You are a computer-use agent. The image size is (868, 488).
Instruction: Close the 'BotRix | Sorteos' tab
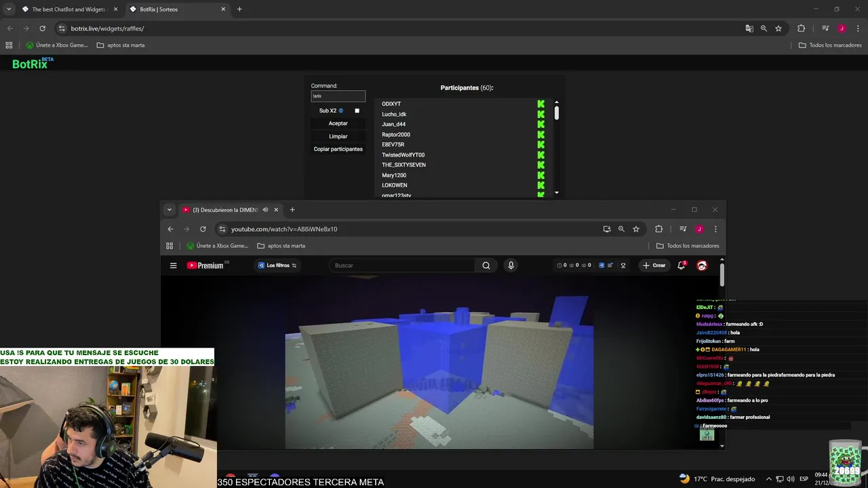(223, 9)
